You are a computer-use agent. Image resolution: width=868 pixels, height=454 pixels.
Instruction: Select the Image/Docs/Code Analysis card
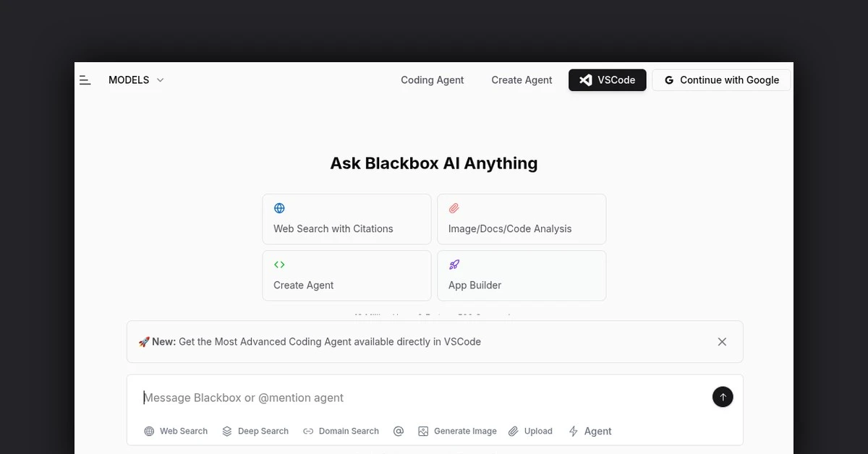(x=522, y=218)
